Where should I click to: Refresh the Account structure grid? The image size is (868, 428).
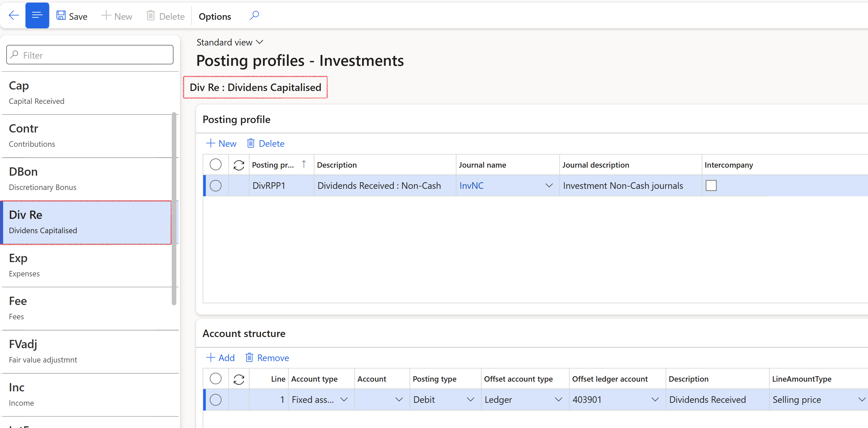click(239, 379)
